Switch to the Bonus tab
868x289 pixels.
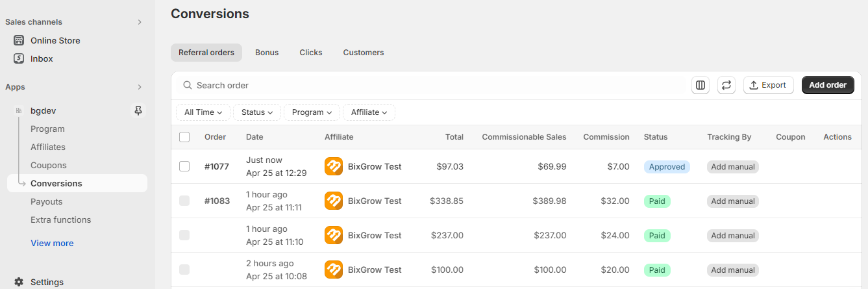(x=267, y=53)
